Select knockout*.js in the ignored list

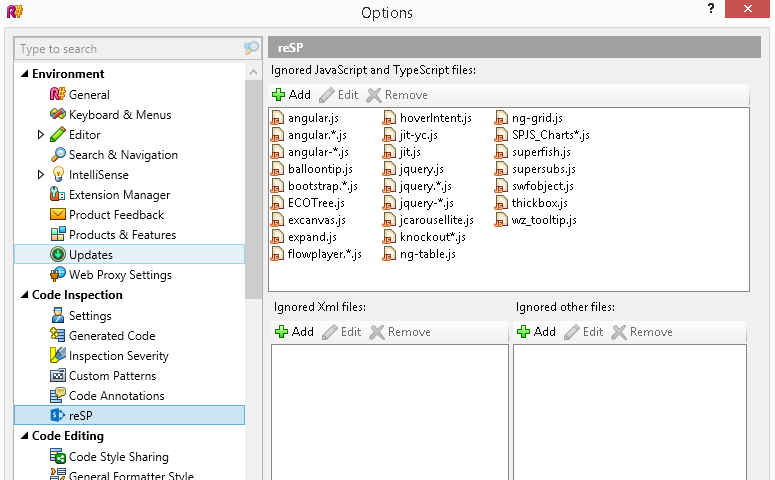tap(432, 237)
